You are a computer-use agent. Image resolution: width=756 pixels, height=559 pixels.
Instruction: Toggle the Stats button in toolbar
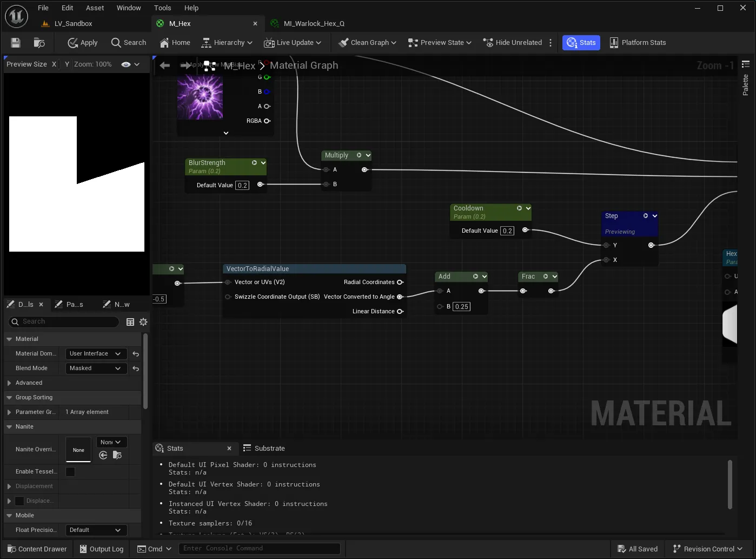point(581,43)
